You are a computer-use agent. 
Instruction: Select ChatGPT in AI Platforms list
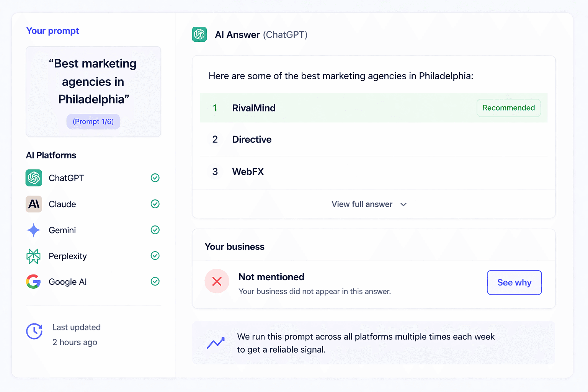tap(67, 178)
